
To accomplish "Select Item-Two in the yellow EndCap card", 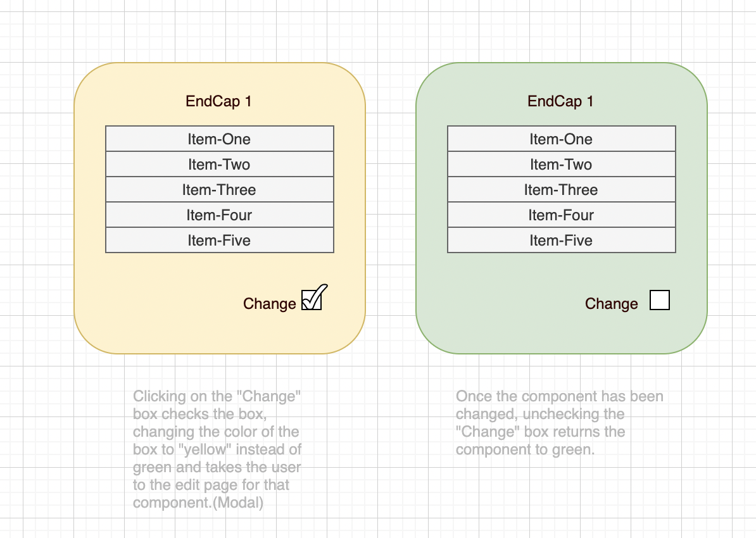I will [219, 164].
